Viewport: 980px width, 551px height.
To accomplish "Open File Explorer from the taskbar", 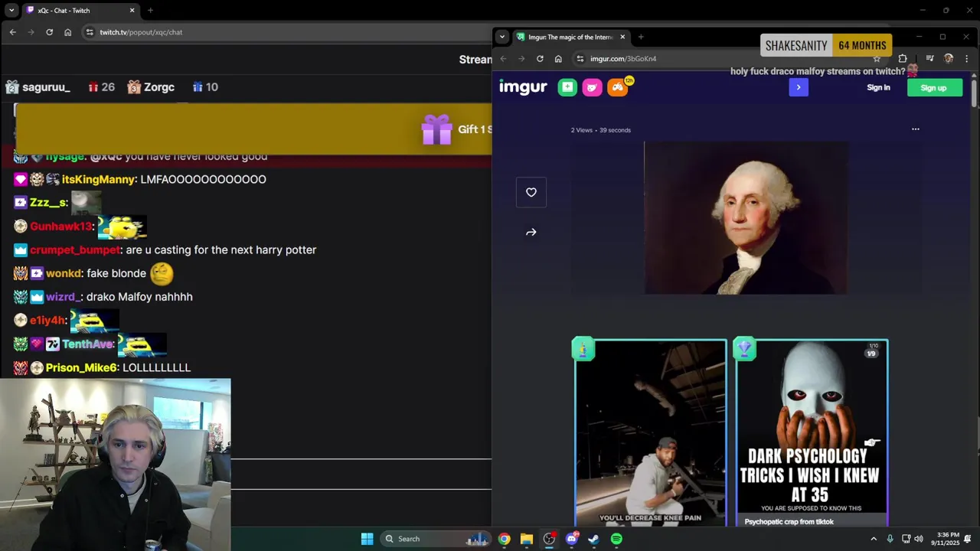I will point(527,539).
